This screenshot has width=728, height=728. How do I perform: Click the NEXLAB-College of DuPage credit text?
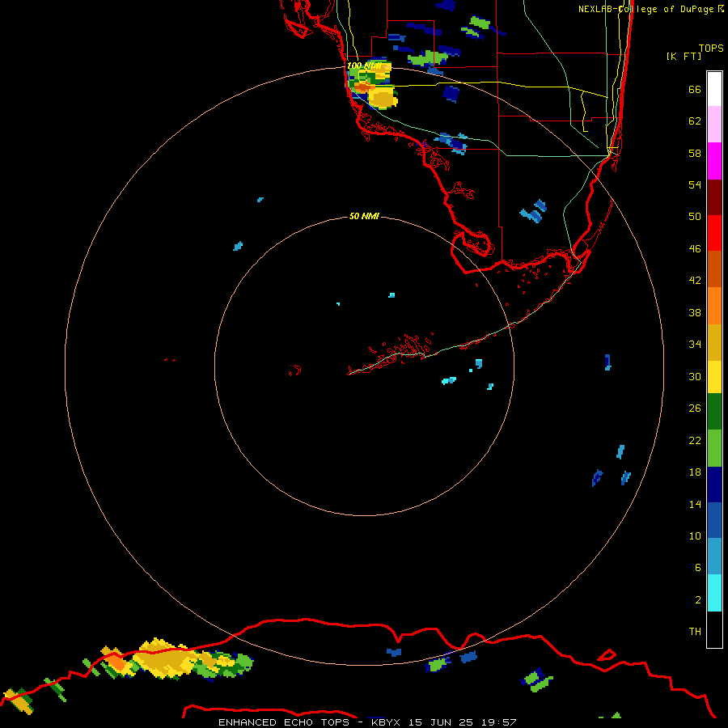[651, 9]
